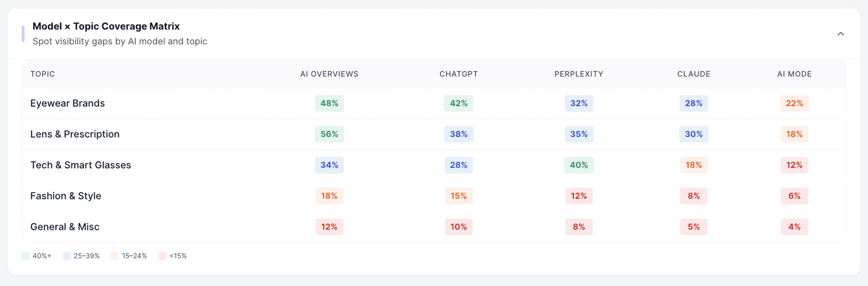Click Eyewear Brands Claude 28% badge
Image resolution: width=868 pixels, height=286 pixels.
coord(694,103)
